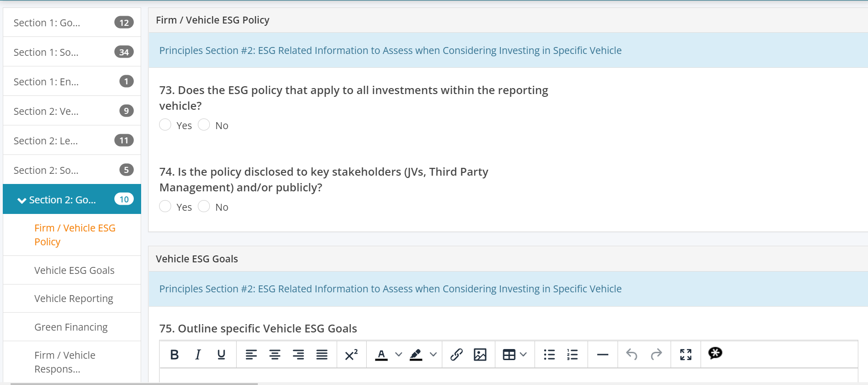The width and height of the screenshot is (868, 385).
Task: Click the 34 badge on Section 1: So...
Action: (124, 52)
